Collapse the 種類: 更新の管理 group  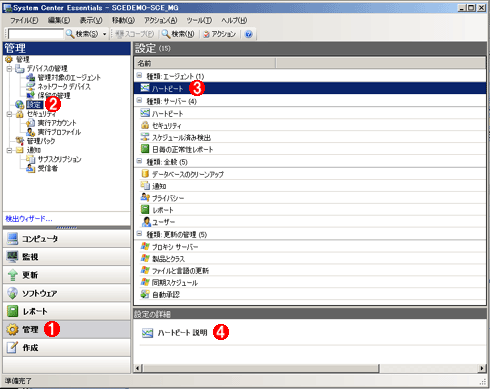tap(139, 234)
